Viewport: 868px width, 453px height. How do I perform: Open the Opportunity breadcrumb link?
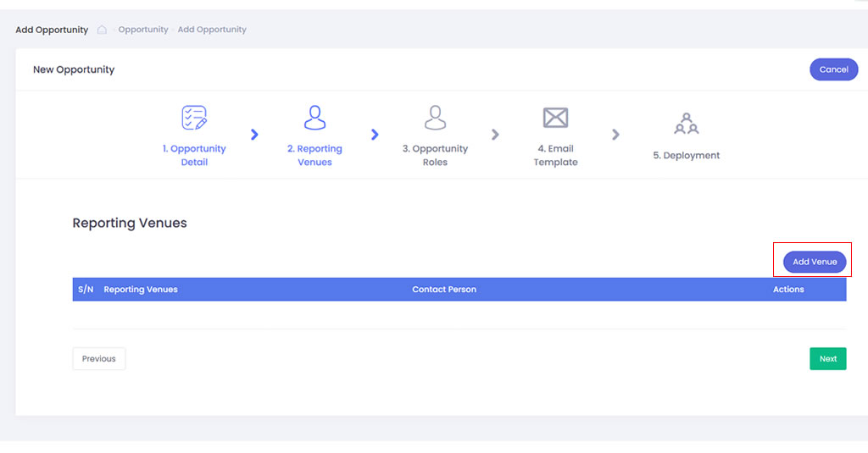coord(143,30)
